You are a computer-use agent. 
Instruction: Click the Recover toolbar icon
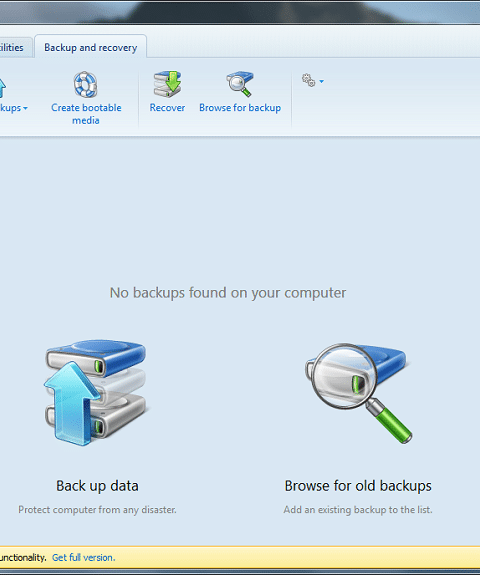pyautogui.click(x=167, y=84)
